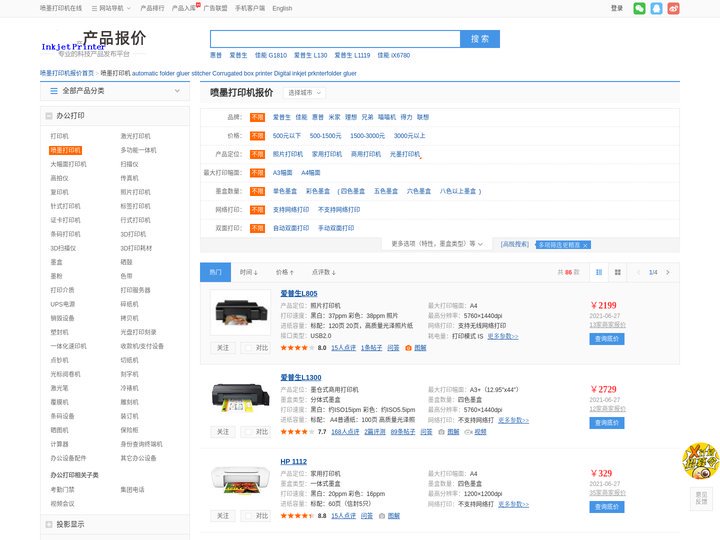The width and height of the screenshot is (720, 540).
Task: Select the 产品定位 不限 filter
Action: [257, 154]
